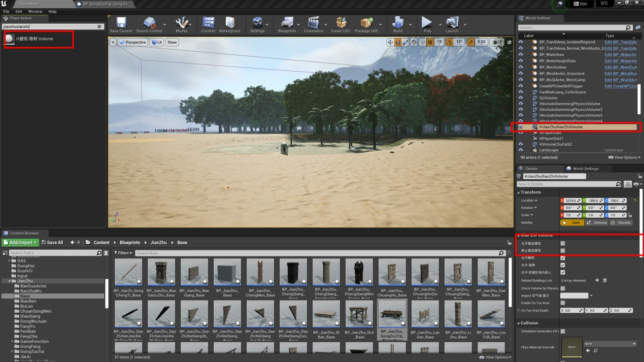Toggle visibility of BP_WaterArea in outliner
The width and height of the screenshot is (644, 362).
pyautogui.click(x=521, y=55)
